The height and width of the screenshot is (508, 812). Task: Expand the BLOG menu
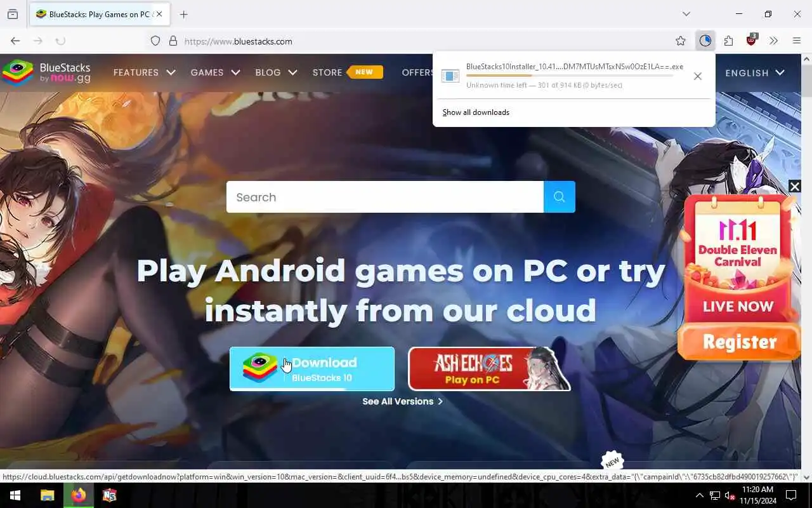tap(276, 72)
